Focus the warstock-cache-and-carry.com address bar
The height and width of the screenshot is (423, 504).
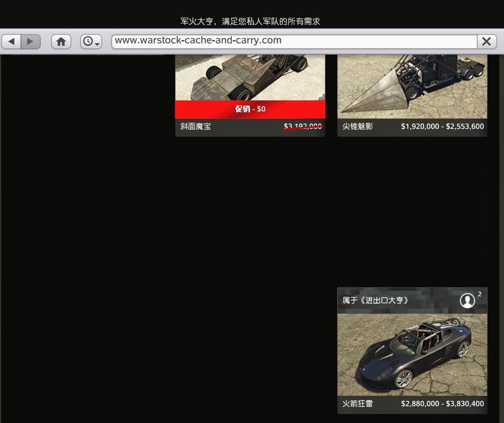point(294,41)
